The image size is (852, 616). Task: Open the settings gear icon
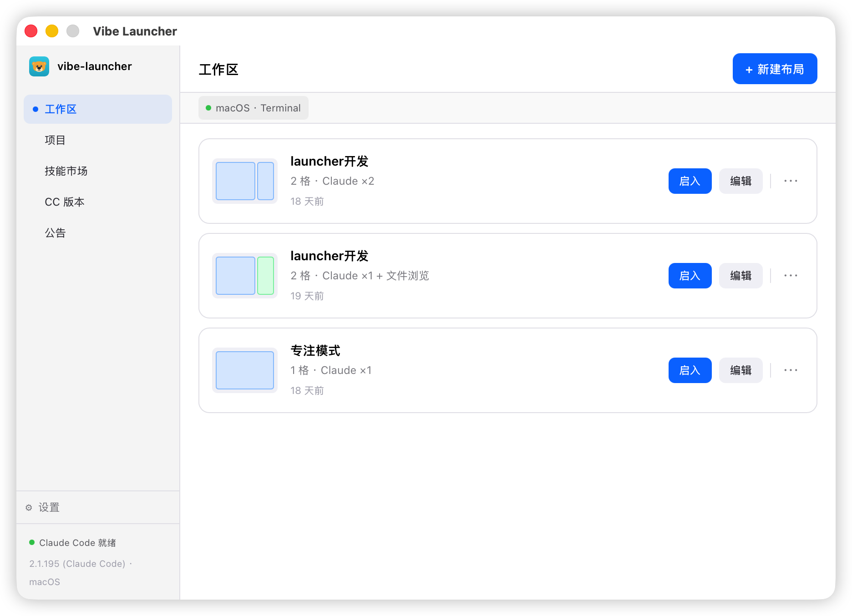pos(29,507)
